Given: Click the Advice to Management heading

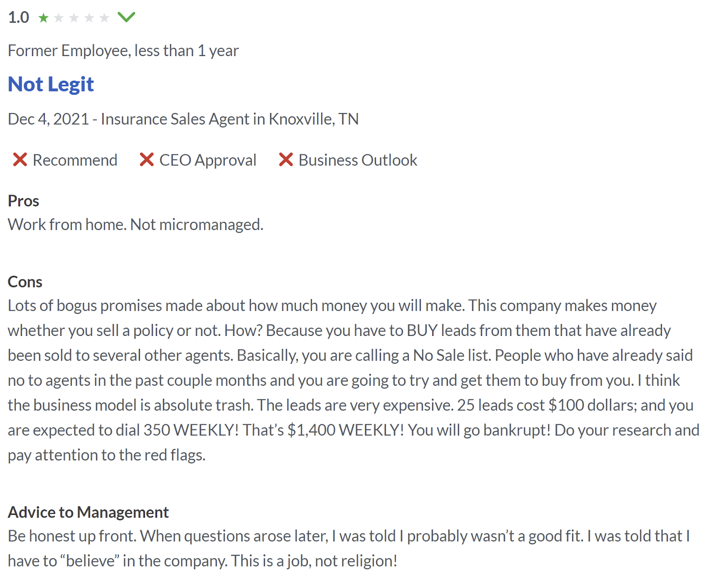Looking at the screenshot, I should [88, 512].
